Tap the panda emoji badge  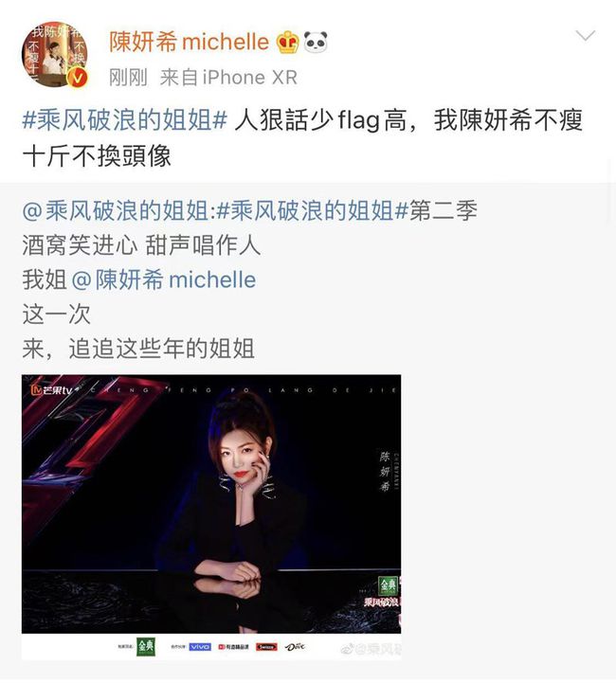(x=316, y=42)
